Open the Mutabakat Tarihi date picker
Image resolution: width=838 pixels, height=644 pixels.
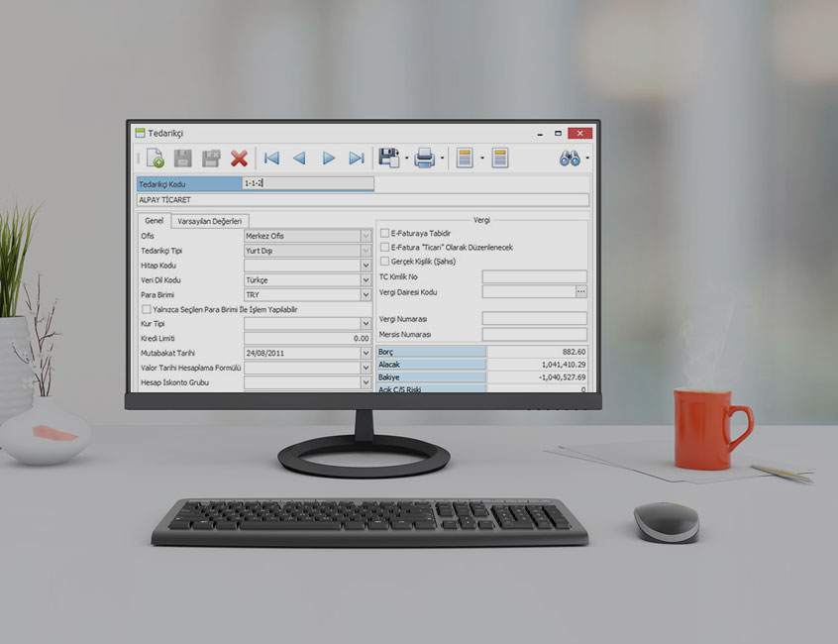pyautogui.click(x=367, y=353)
